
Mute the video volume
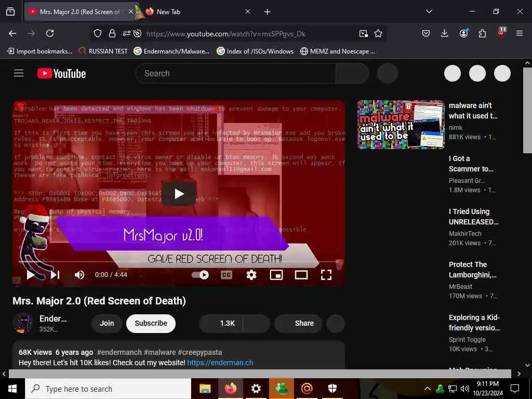(79, 275)
